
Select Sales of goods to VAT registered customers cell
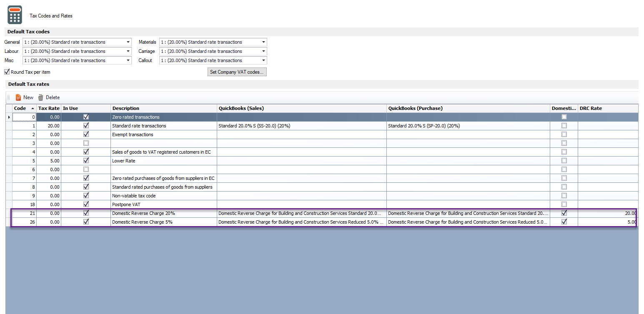164,152
